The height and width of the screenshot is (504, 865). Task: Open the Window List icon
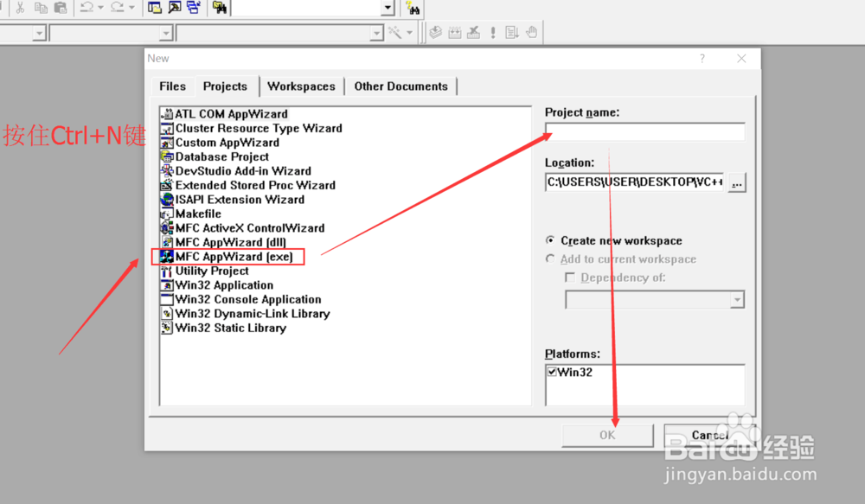pos(194,8)
